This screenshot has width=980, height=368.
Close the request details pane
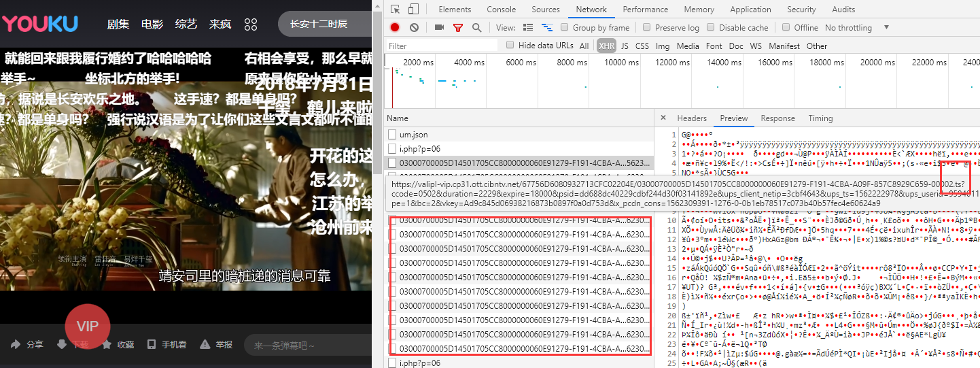tap(663, 118)
